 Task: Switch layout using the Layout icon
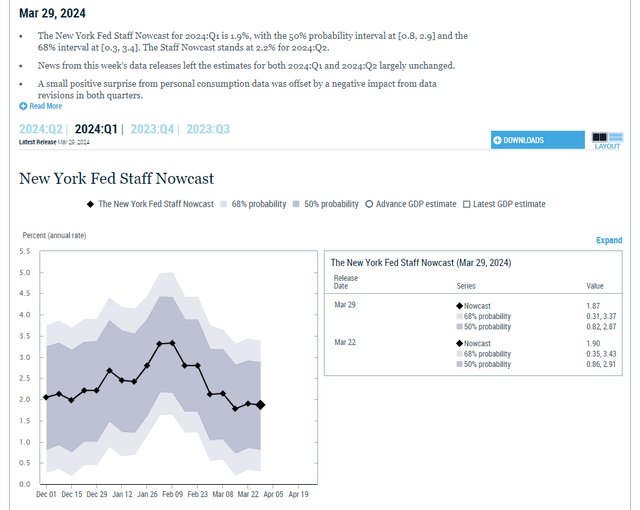(x=607, y=136)
